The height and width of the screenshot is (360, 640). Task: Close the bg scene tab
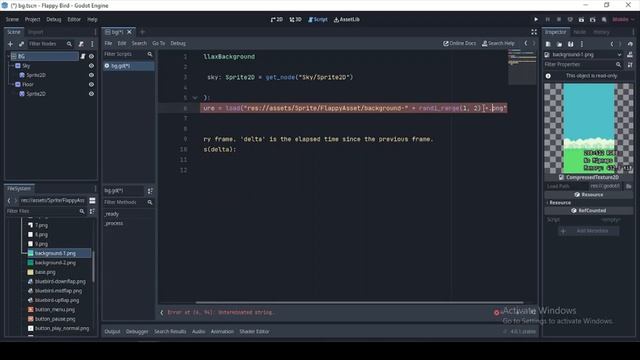129,32
